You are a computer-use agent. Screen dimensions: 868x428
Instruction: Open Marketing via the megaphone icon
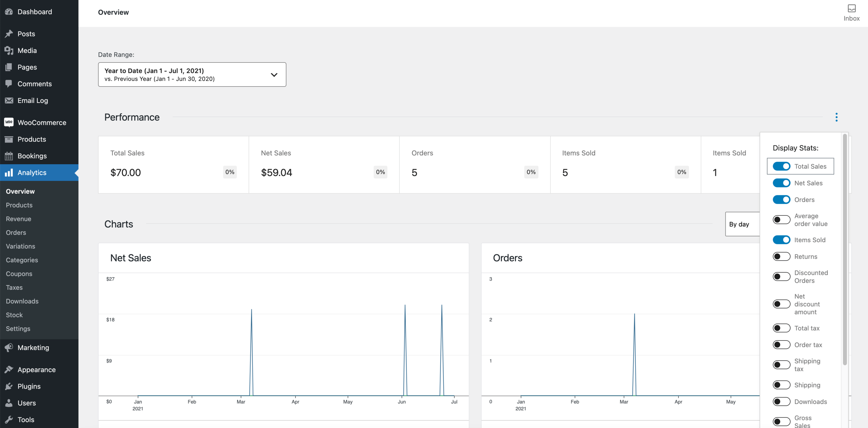pos(9,348)
